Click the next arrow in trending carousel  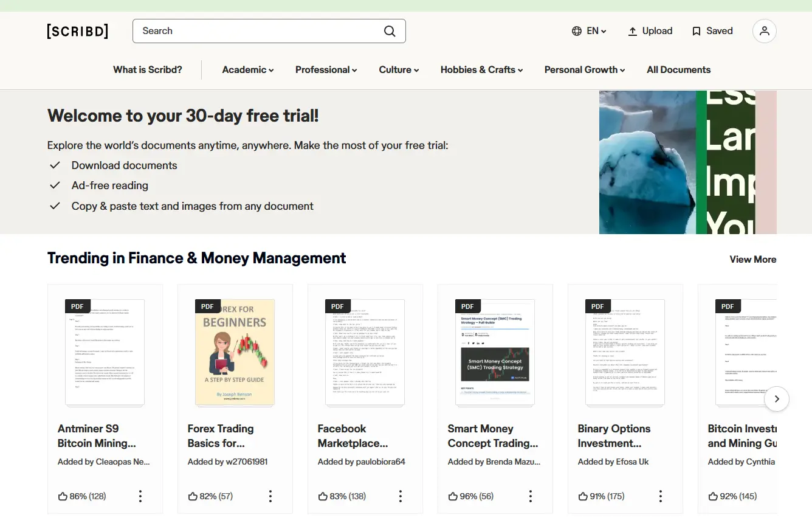777,400
